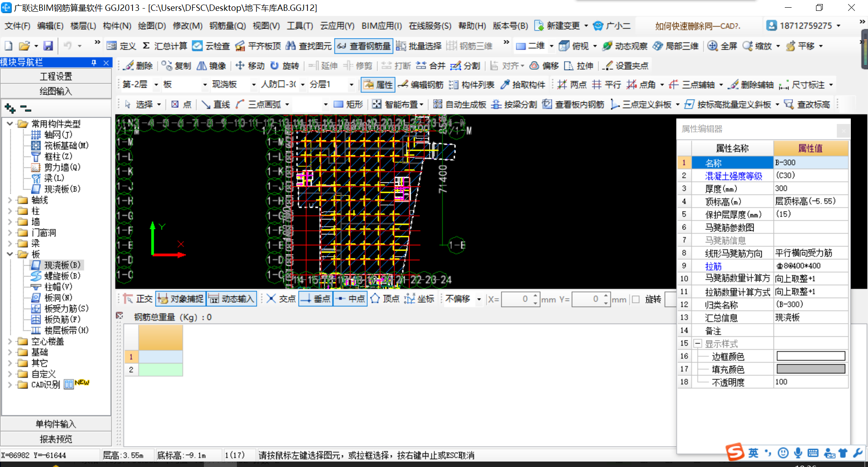Toggle 正交 ortho mode
The height and width of the screenshot is (467, 868).
[138, 299]
